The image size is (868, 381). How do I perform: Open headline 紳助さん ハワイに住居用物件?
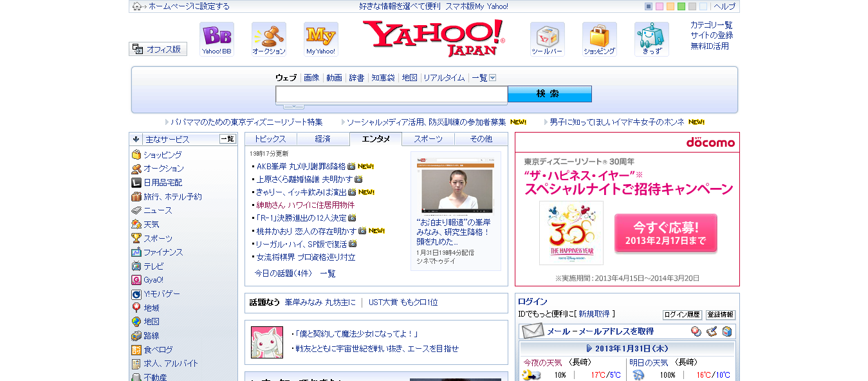tap(306, 205)
